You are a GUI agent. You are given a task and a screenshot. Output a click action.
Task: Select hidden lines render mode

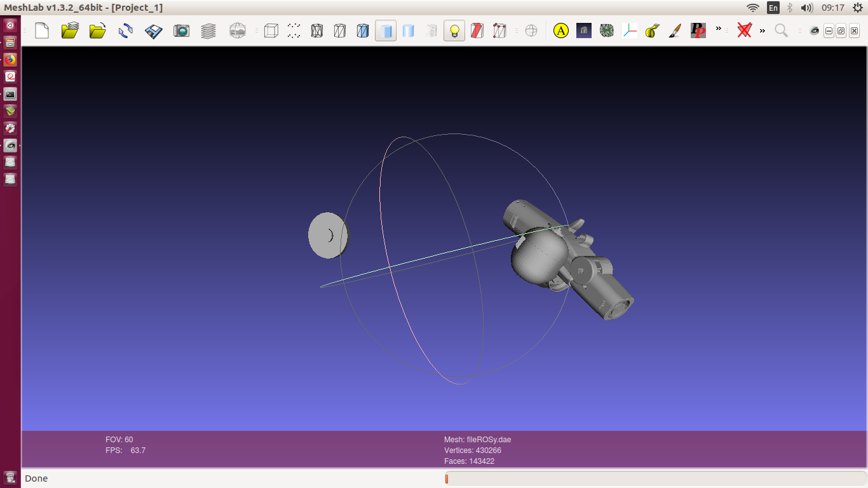(340, 30)
